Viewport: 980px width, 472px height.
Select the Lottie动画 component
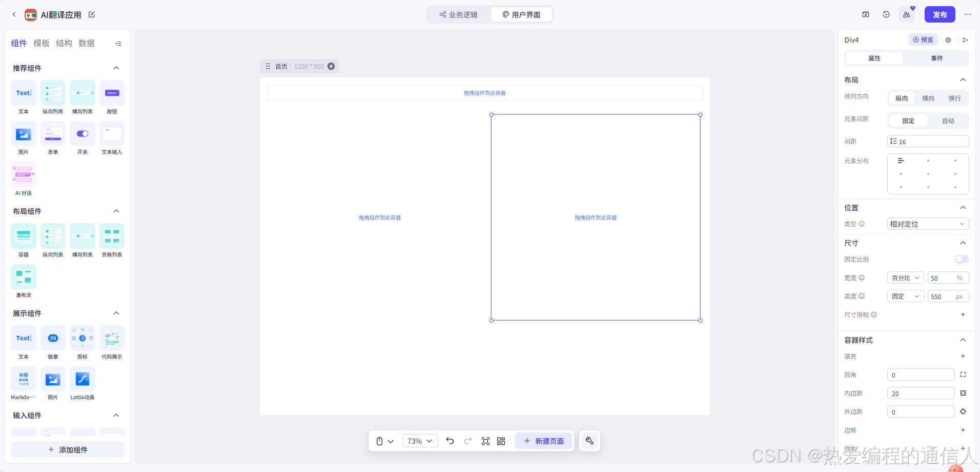click(83, 383)
